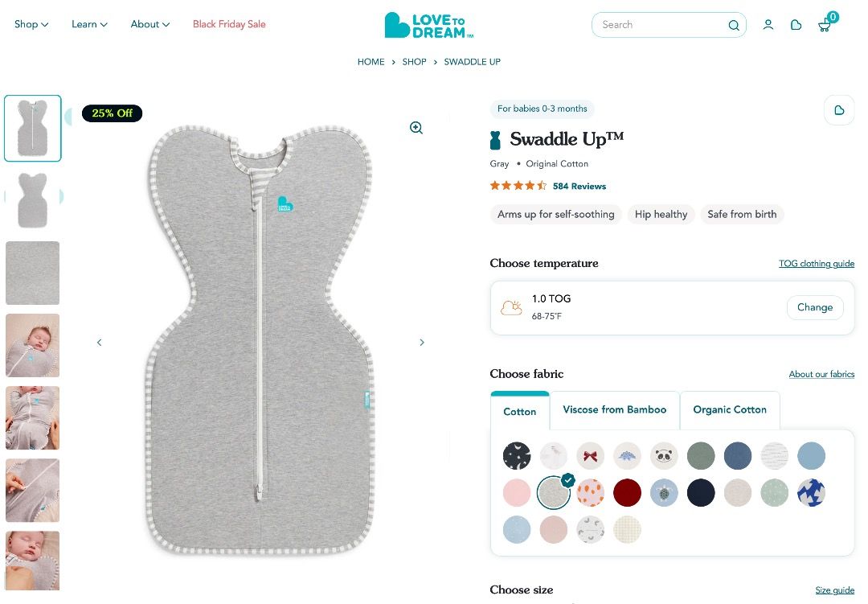Click the Search input field
868x604 pixels.
pos(659,25)
